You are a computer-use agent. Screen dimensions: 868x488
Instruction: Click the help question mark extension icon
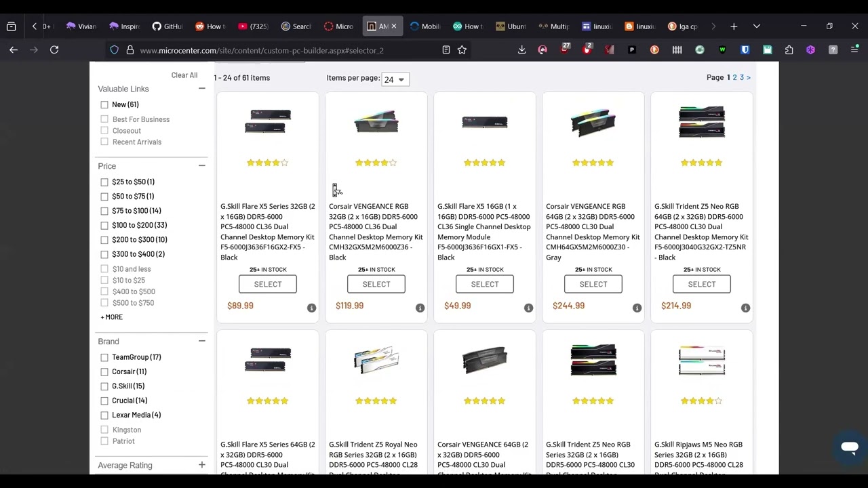click(x=833, y=49)
